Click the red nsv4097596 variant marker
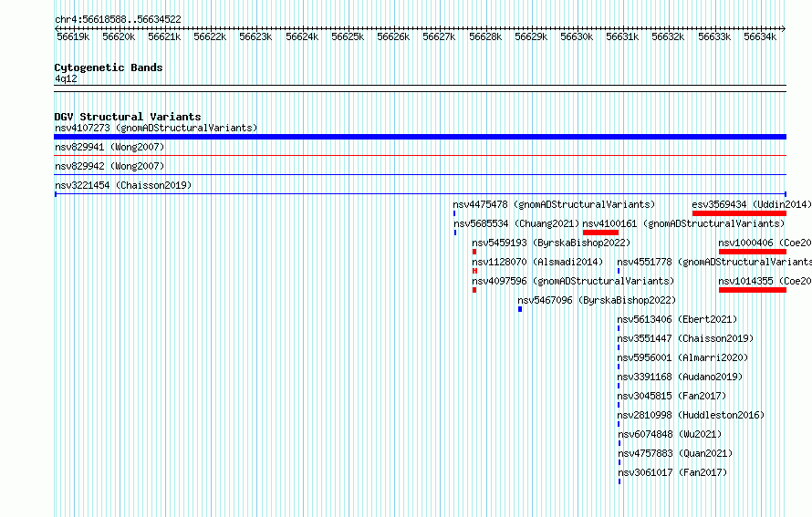812x517 pixels. click(474, 290)
